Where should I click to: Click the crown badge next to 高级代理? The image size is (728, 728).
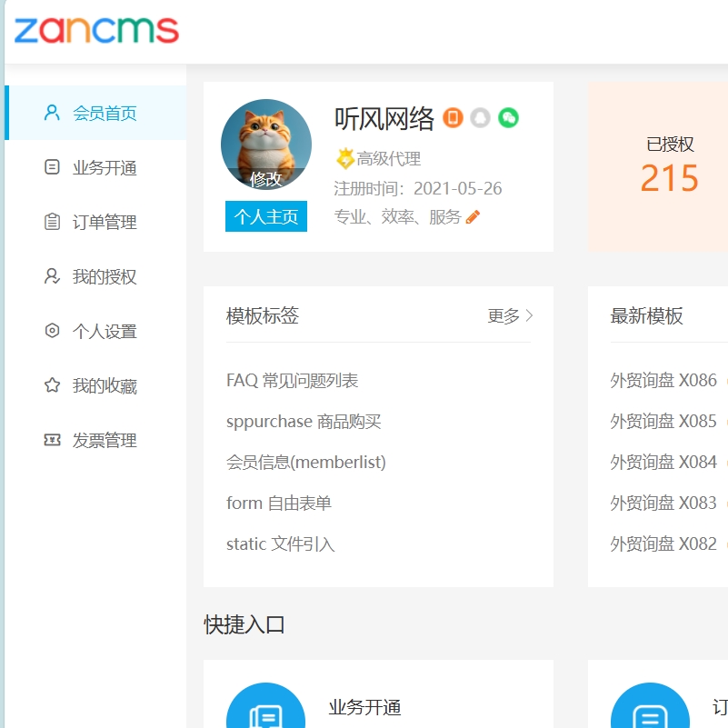344,158
